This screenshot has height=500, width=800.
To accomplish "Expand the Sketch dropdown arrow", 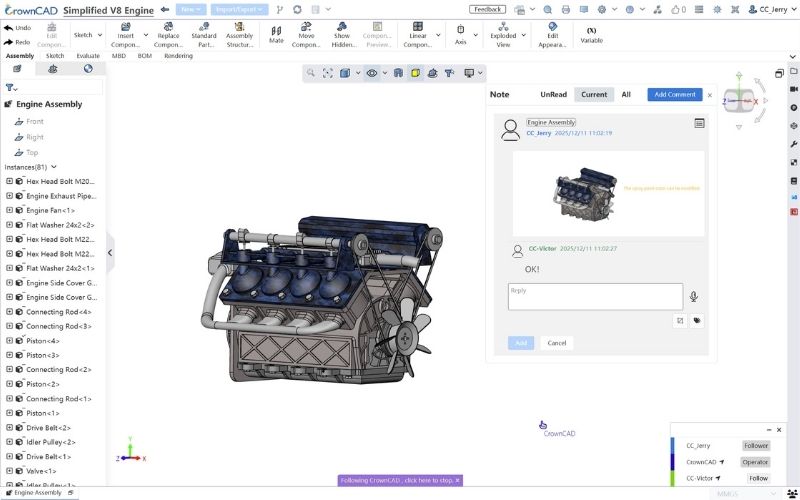I will (100, 35).
